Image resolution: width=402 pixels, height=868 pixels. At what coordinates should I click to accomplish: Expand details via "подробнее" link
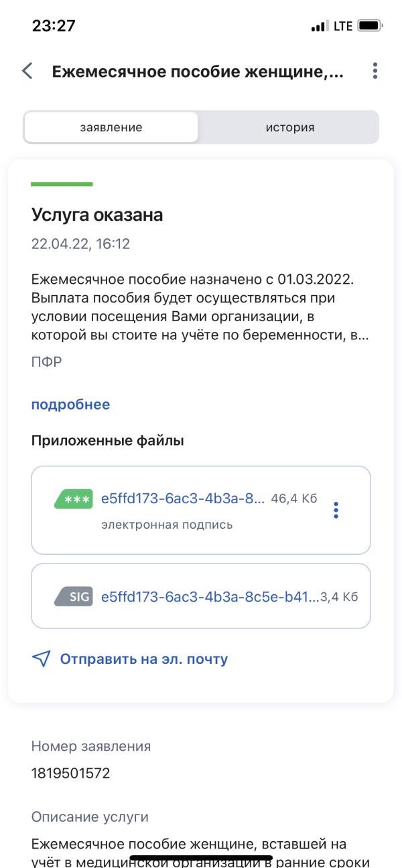click(x=70, y=404)
